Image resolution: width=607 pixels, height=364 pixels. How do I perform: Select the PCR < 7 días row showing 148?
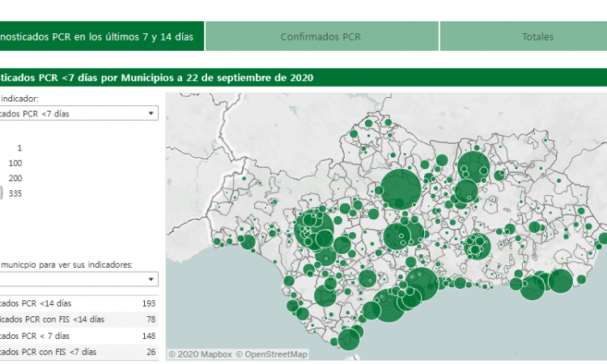pos(77,336)
